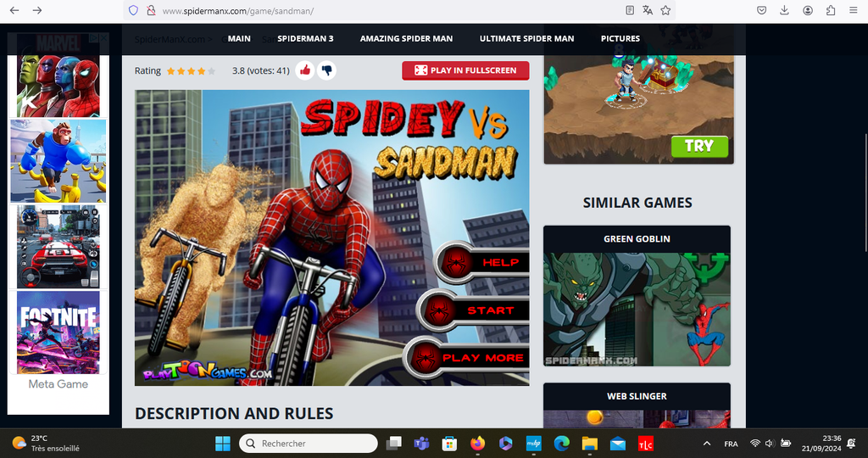Open the MAIN menu item
The width and height of the screenshot is (868, 458).
point(239,38)
